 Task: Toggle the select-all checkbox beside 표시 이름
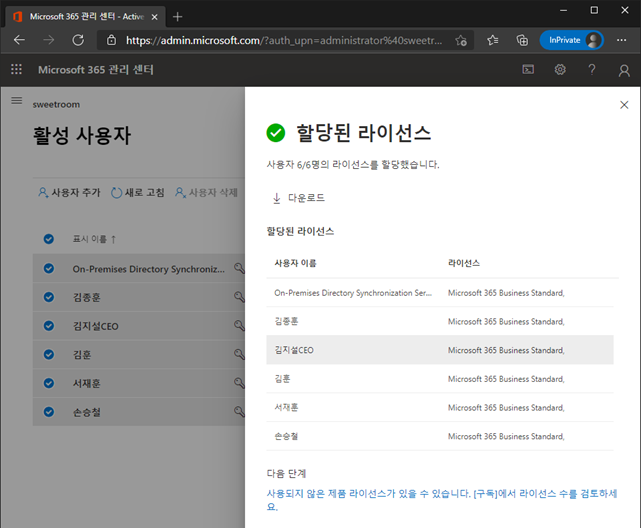pos(49,239)
